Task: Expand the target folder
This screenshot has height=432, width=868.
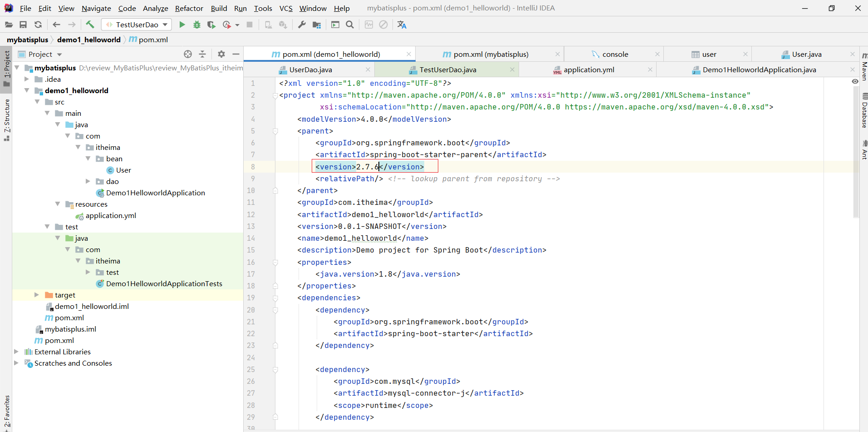Action: 37,295
